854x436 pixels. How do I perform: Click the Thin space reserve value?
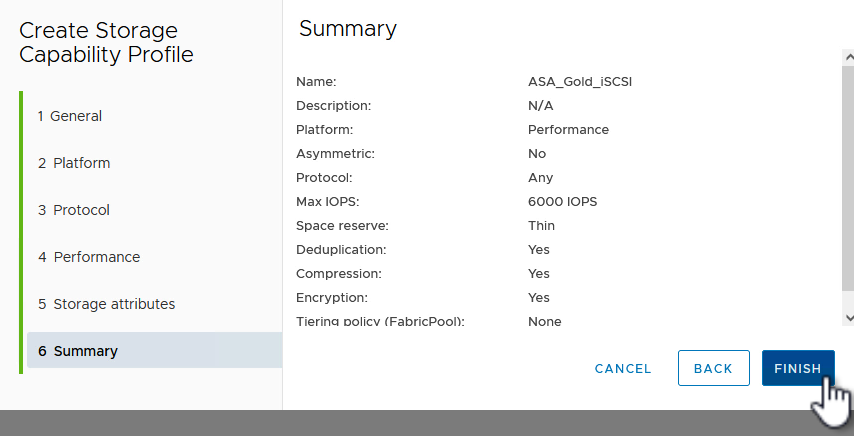[541, 226]
